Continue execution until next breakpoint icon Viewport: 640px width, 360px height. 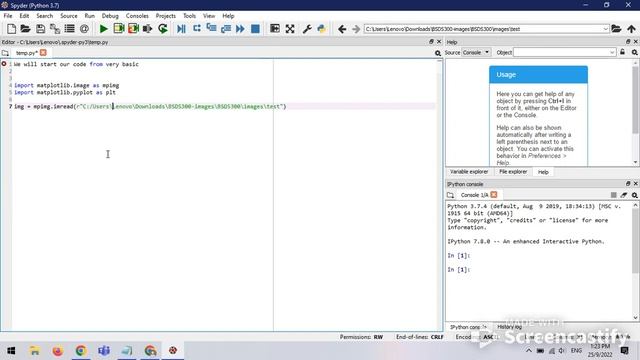pyautogui.click(x=240, y=29)
